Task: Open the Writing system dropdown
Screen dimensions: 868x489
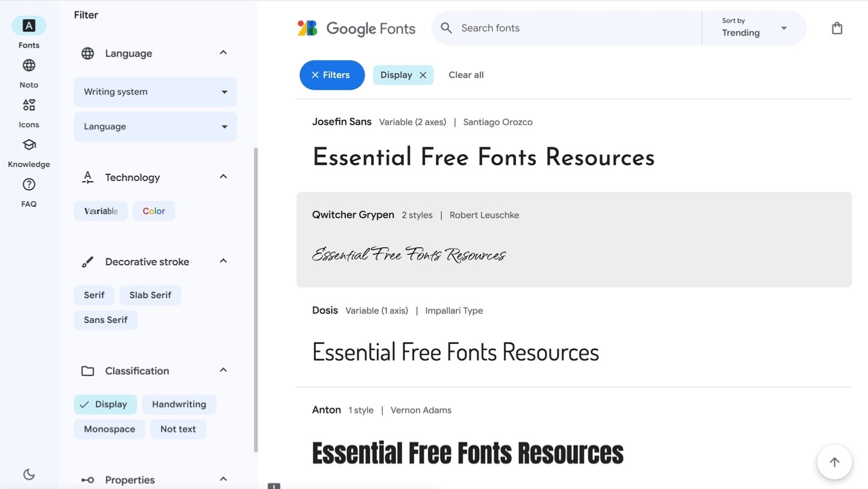Action: (156, 92)
